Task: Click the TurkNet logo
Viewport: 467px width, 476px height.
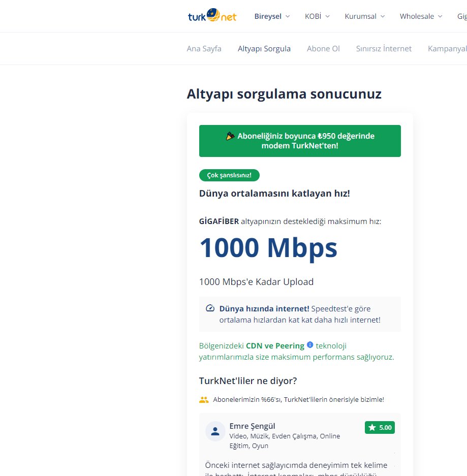Action: (212, 15)
